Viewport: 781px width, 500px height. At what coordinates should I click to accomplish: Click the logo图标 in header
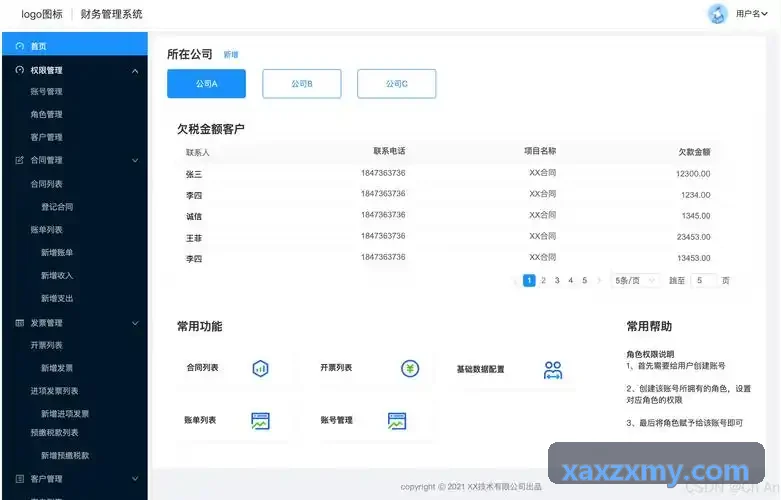point(42,14)
